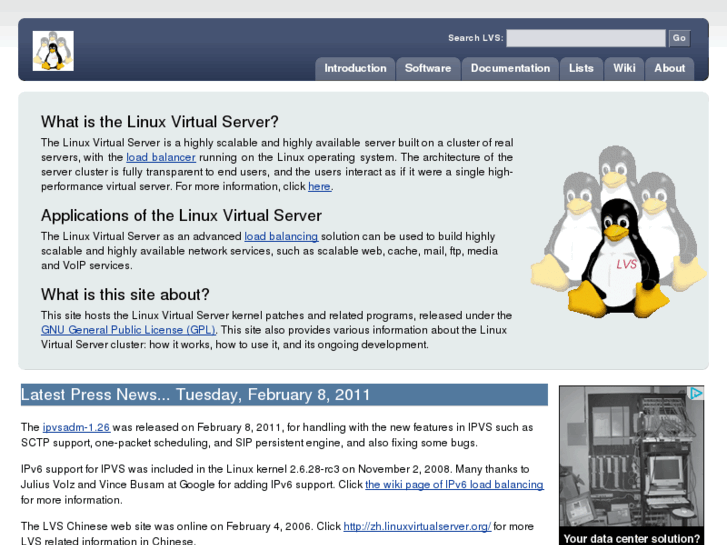Screen dimensions: 727x545
Task: Open the Introduction tab
Action: pos(355,68)
